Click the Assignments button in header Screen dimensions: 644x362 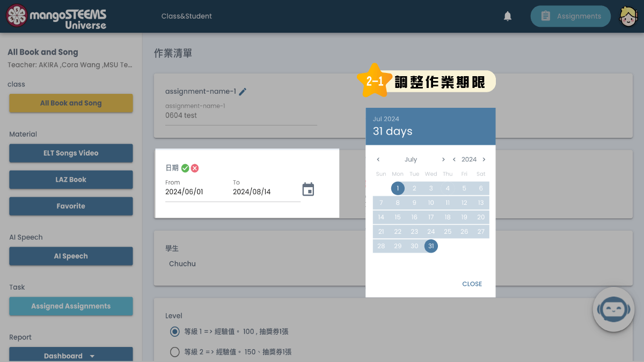tap(570, 16)
